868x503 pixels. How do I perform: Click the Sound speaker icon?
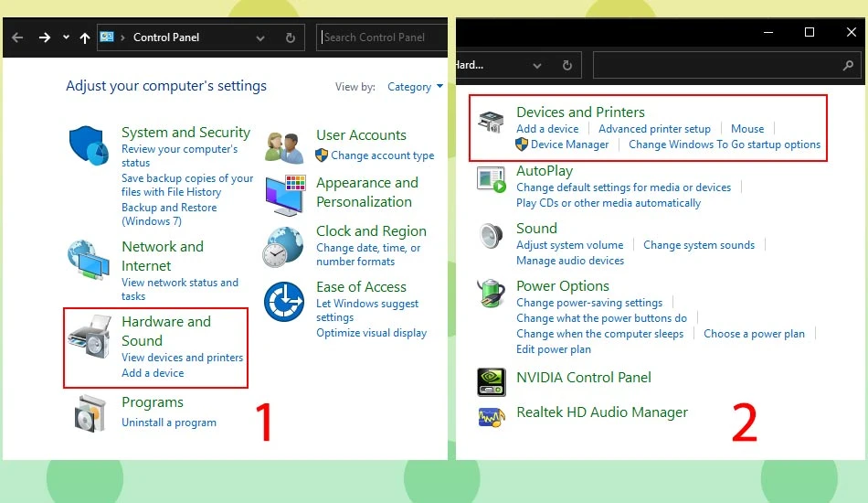point(491,236)
